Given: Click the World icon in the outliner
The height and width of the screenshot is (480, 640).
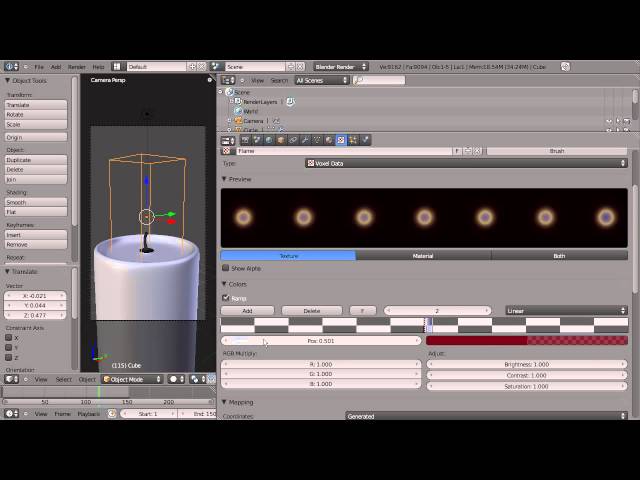Looking at the screenshot, I should [x=239, y=111].
